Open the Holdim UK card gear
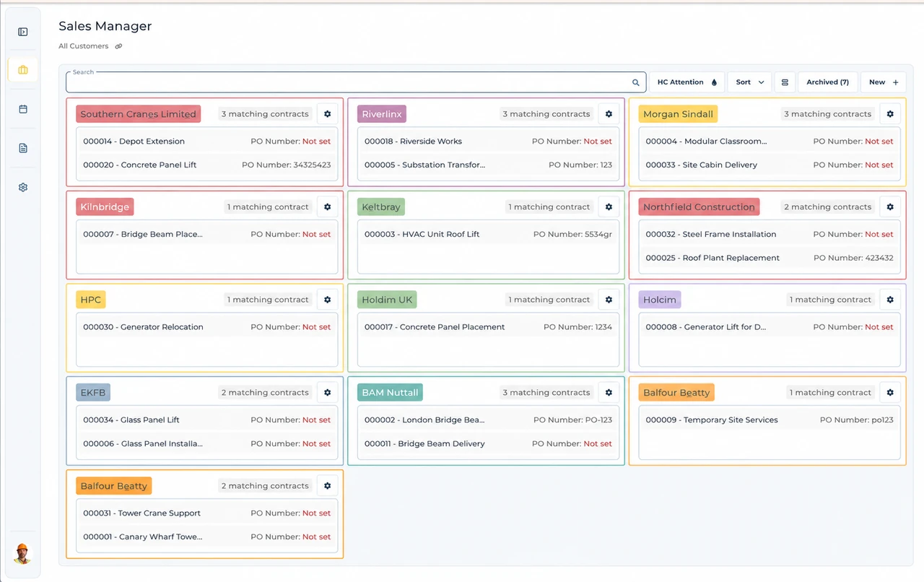Viewport: 924px width, 582px height. point(609,300)
